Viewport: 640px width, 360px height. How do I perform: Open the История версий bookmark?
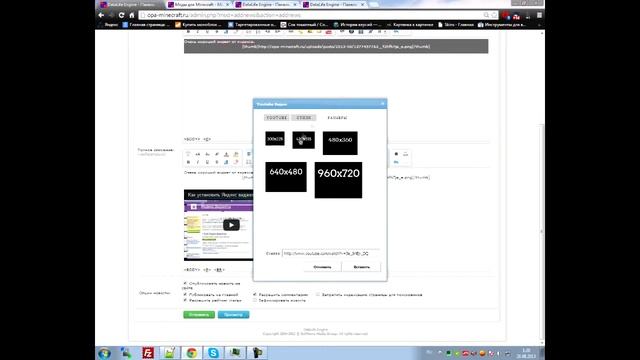[358, 24]
